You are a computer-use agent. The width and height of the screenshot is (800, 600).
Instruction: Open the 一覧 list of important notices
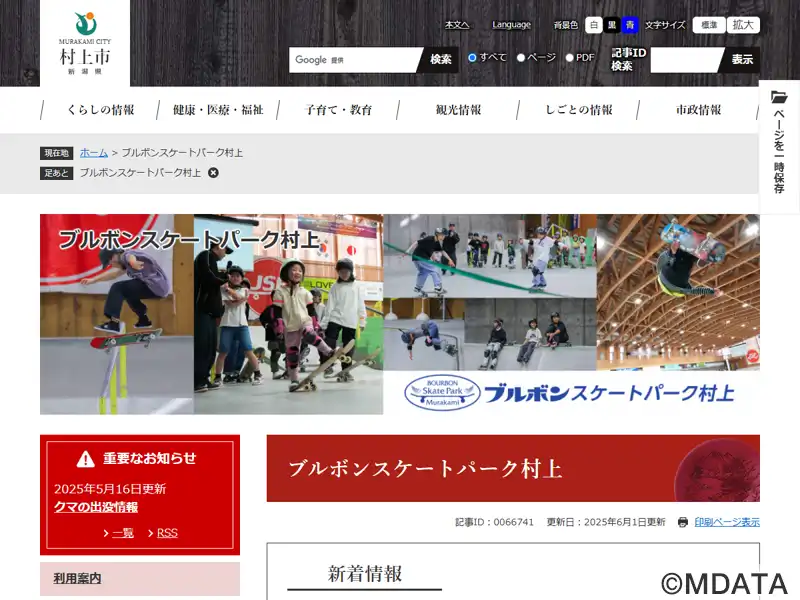(123, 533)
